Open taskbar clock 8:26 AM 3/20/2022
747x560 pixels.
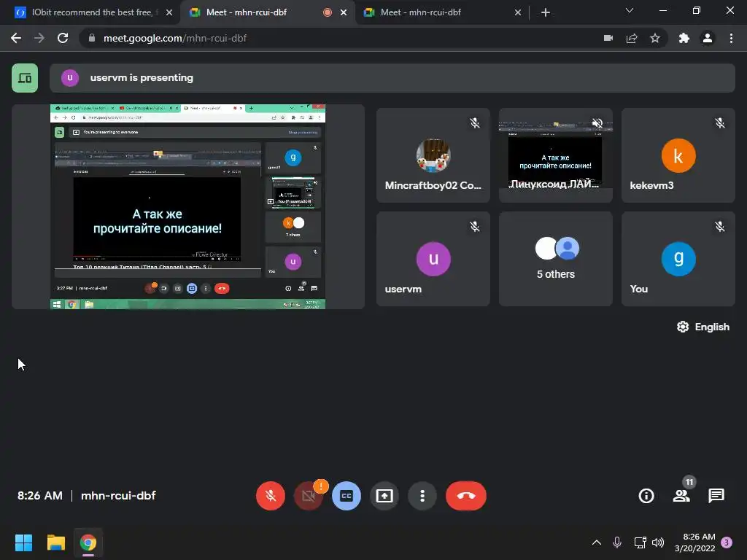(x=695, y=542)
